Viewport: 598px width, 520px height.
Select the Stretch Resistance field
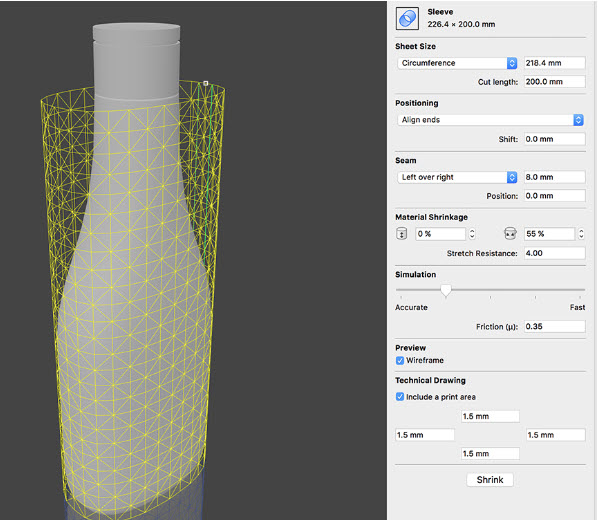click(x=555, y=253)
